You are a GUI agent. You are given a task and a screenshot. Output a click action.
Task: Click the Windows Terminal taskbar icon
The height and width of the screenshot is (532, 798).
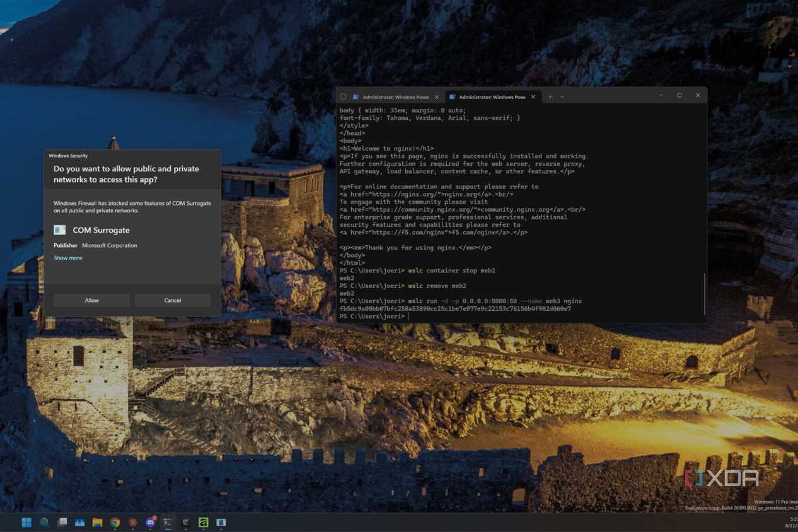pyautogui.click(x=168, y=522)
